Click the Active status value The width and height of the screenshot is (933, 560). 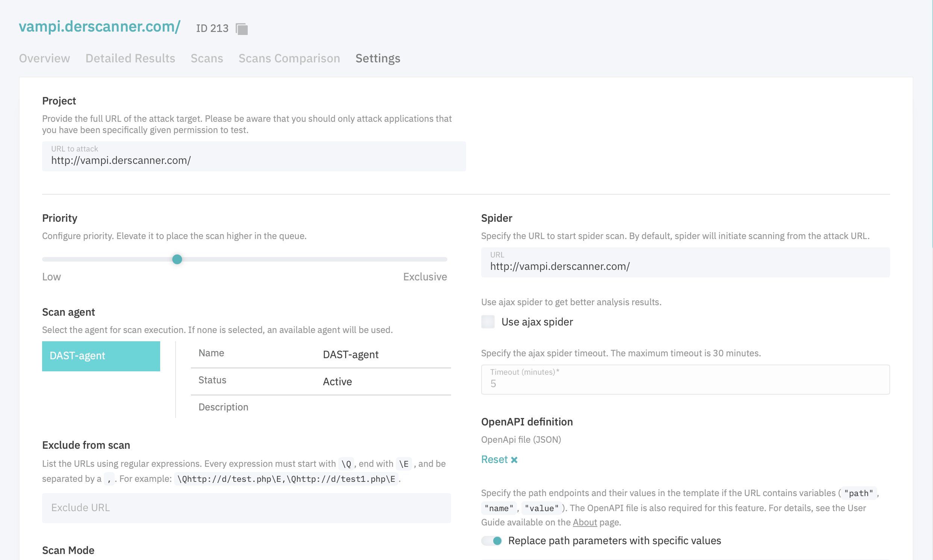click(x=338, y=381)
